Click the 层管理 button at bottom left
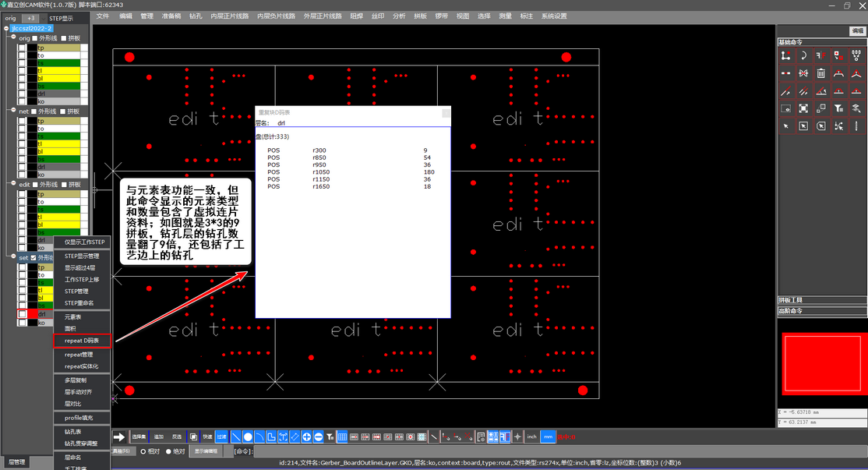 pos(16,461)
